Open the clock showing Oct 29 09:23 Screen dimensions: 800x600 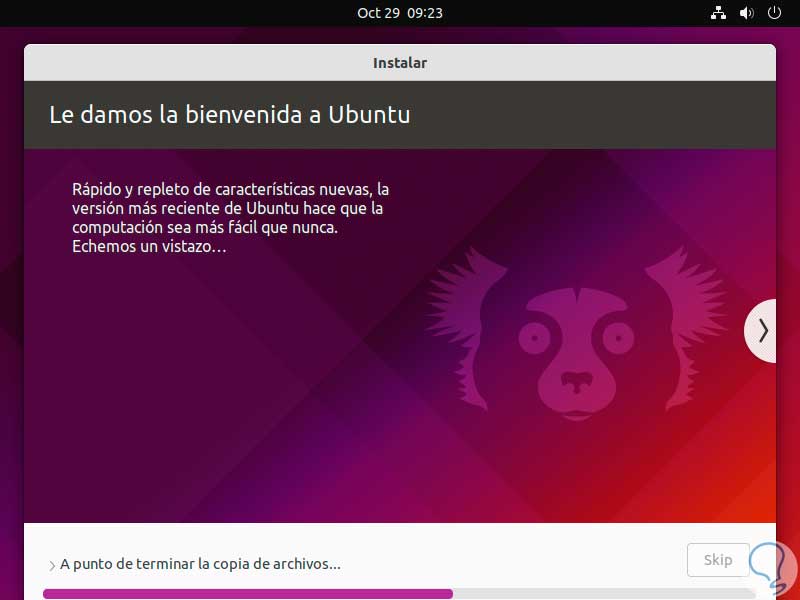pos(400,13)
